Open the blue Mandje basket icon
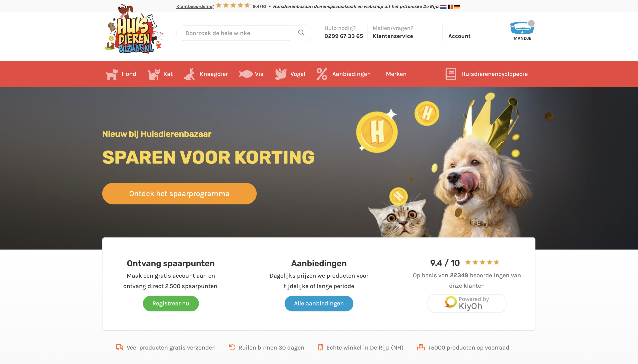 (522, 28)
